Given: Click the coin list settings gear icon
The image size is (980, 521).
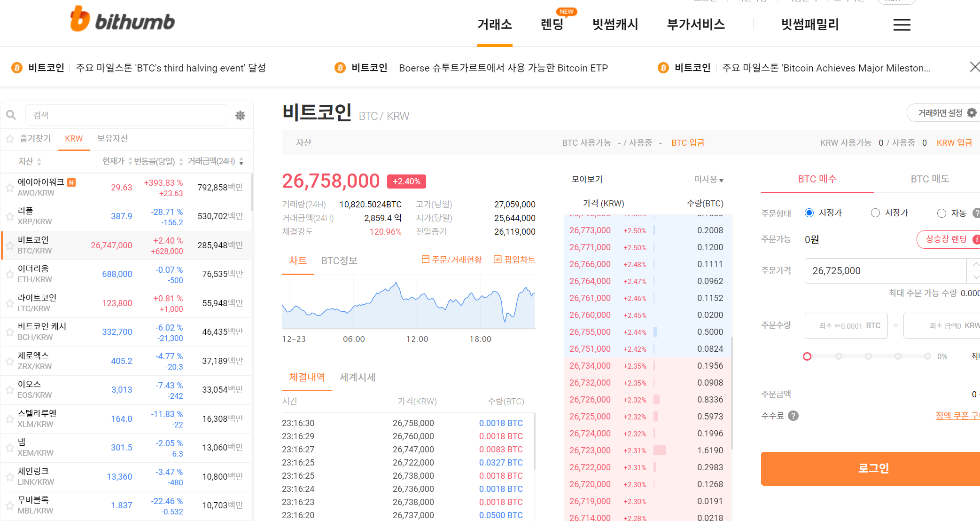Looking at the screenshot, I should [240, 116].
